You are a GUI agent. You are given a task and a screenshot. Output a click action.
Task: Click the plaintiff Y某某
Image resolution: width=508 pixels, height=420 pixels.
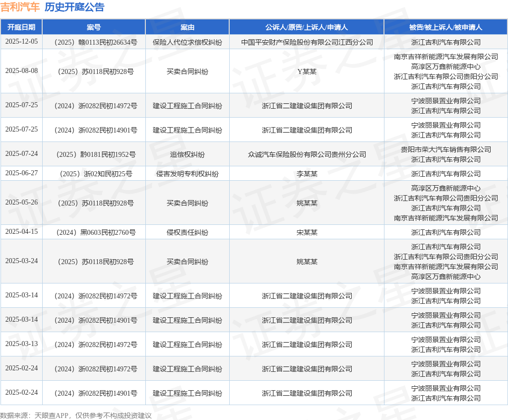[307, 71]
